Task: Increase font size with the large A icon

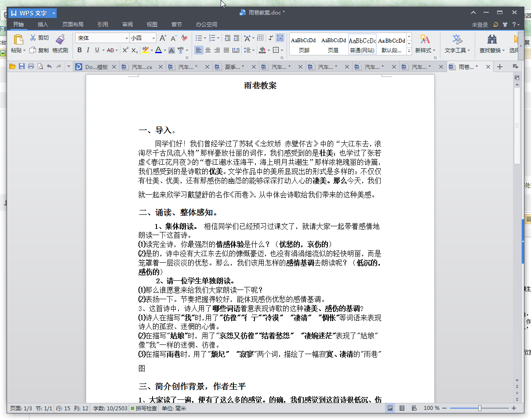Action: (x=163, y=38)
